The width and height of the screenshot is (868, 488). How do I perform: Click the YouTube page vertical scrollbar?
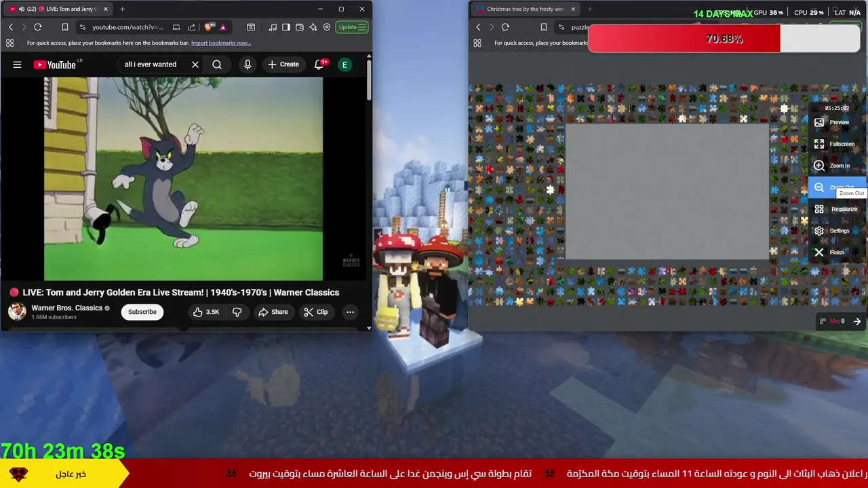coord(369,81)
